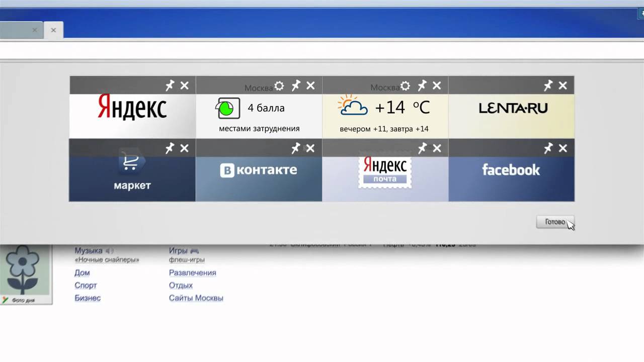Close the active browser tab
The width and height of the screenshot is (644, 362).
pos(53,30)
